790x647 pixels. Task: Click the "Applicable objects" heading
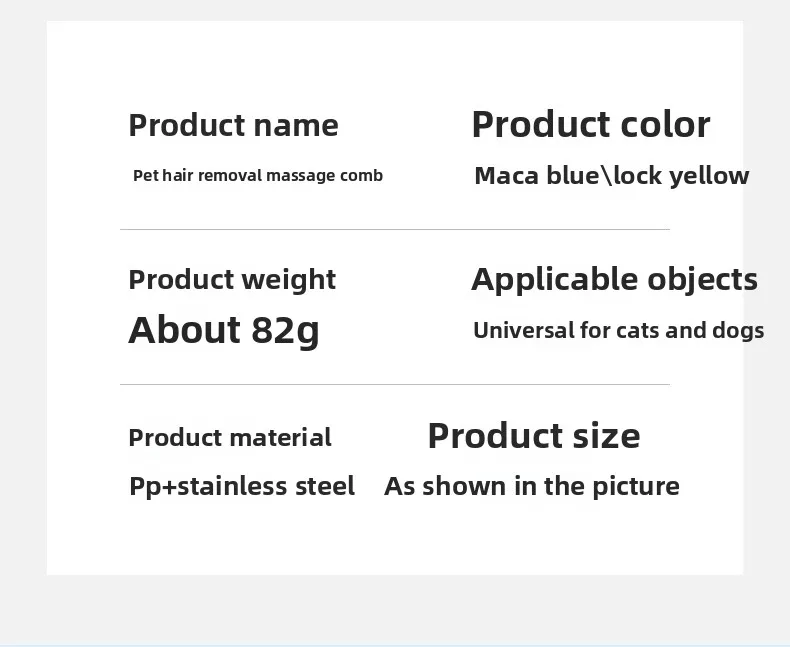click(614, 279)
